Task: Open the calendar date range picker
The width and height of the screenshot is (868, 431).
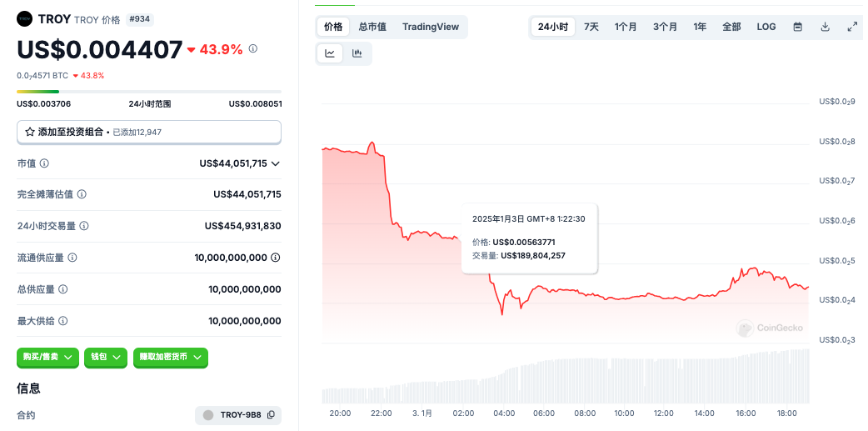Action: tap(798, 27)
